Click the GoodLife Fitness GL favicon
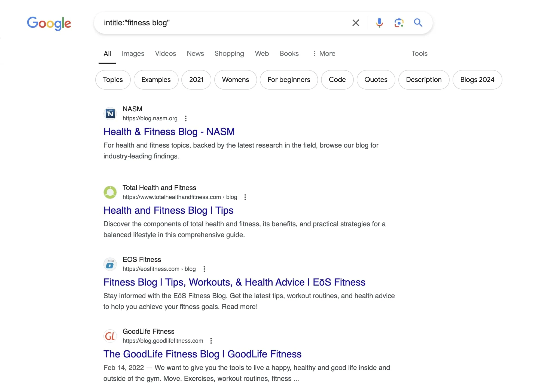537x392 pixels. click(110, 336)
